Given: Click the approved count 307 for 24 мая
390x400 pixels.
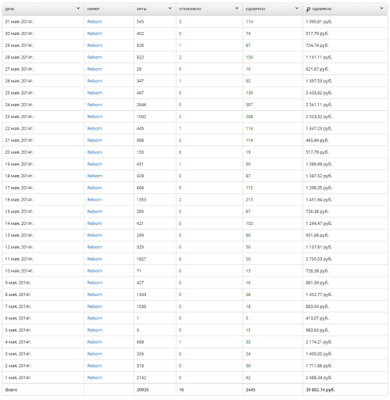Looking at the screenshot, I should point(249,105).
